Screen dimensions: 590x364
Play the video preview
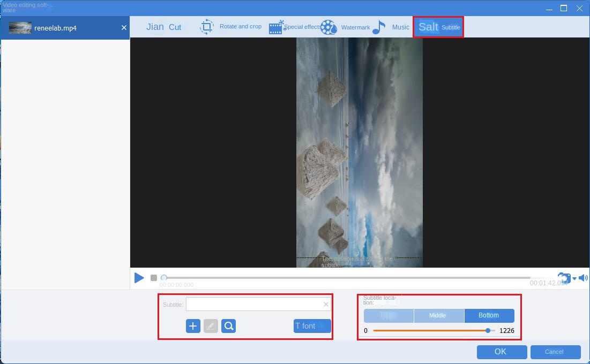139,277
